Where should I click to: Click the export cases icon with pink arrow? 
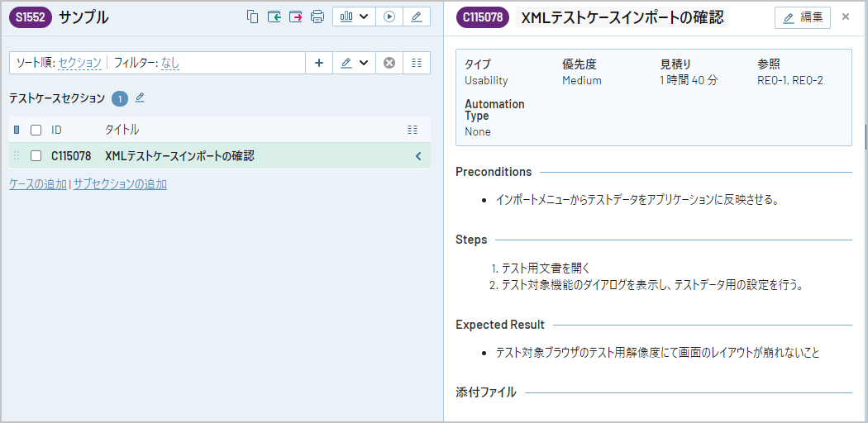tap(296, 17)
